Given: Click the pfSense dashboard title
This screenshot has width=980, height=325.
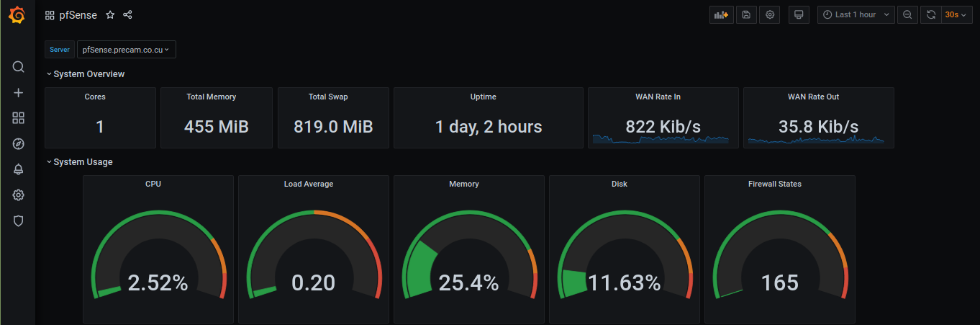Looking at the screenshot, I should click(79, 14).
